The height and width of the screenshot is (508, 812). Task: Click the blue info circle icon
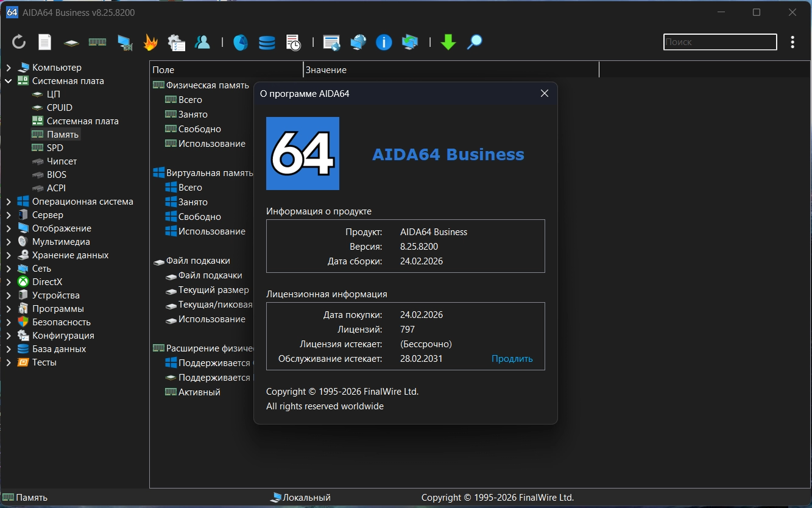click(x=384, y=42)
